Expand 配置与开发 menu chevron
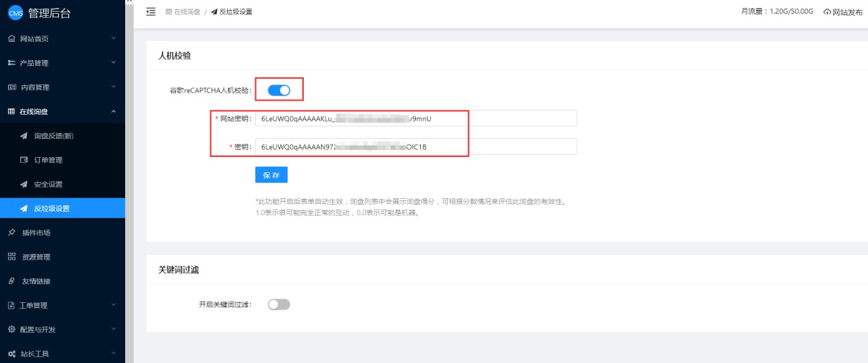The image size is (868, 363). tap(114, 329)
